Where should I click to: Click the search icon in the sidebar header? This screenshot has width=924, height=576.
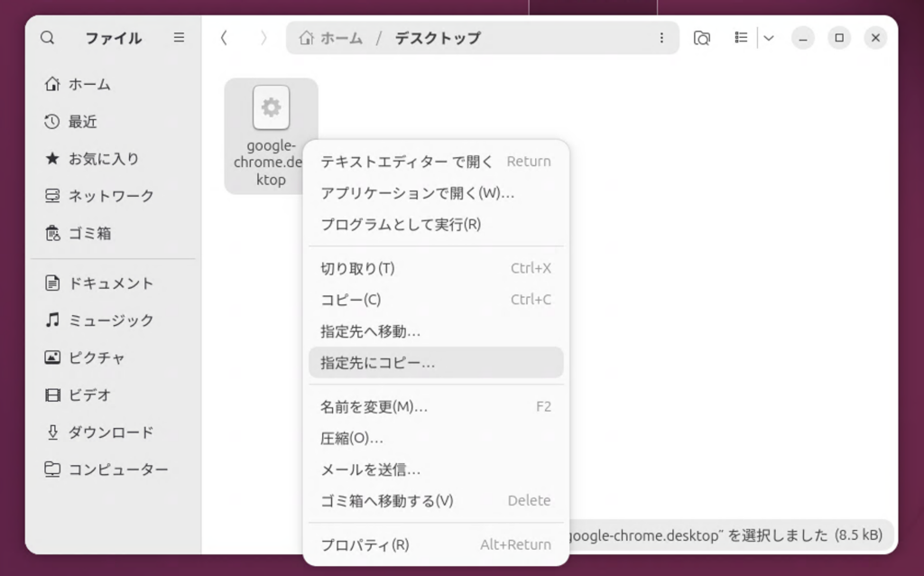(48, 38)
